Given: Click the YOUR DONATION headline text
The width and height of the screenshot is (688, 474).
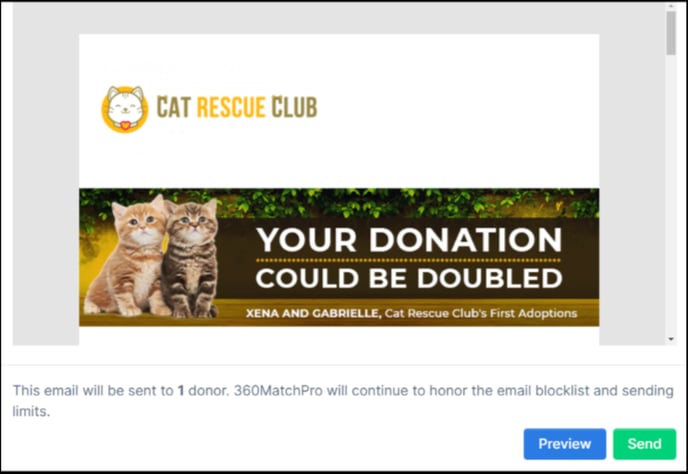Looking at the screenshot, I should pyautogui.click(x=409, y=240).
